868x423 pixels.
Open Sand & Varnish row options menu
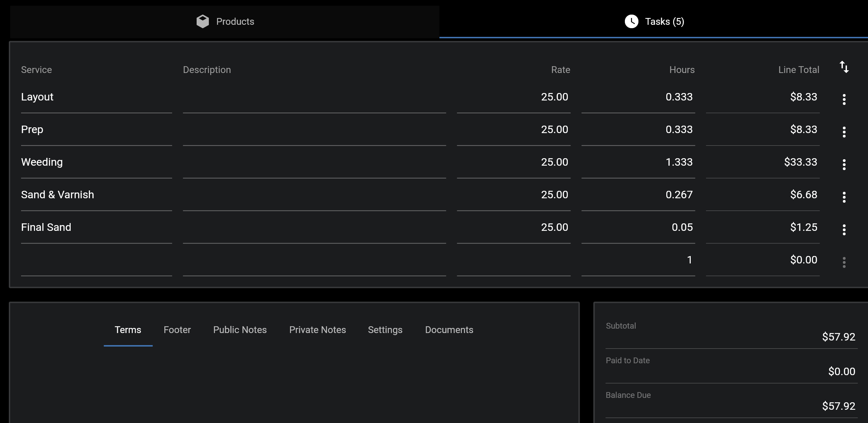click(844, 197)
